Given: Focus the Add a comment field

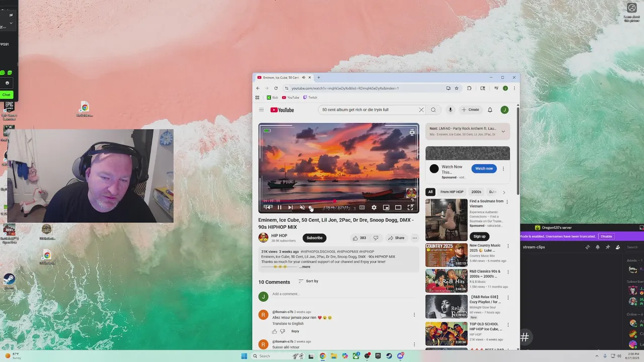Looking at the screenshot, I should pos(342,294).
